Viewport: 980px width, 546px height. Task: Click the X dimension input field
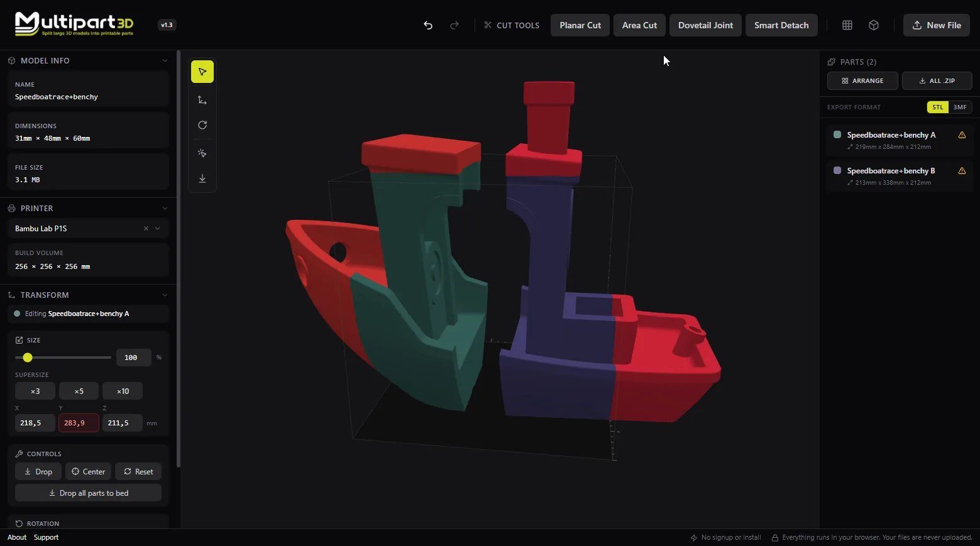pos(35,423)
